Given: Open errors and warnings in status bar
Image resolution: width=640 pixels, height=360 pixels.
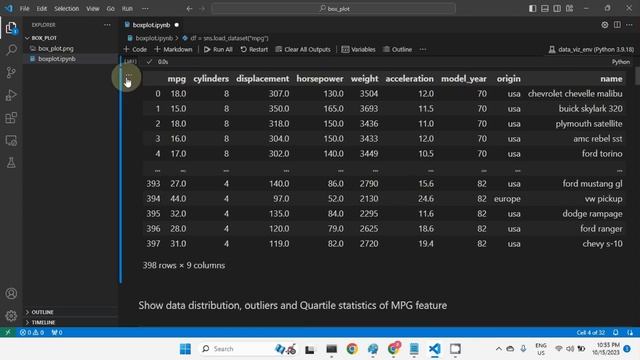Looking at the screenshot, I should (32, 332).
